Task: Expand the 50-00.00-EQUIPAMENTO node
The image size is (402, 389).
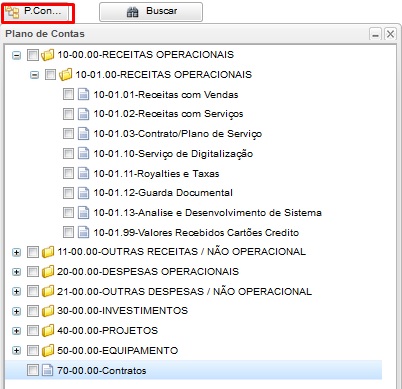Action: pos(16,351)
